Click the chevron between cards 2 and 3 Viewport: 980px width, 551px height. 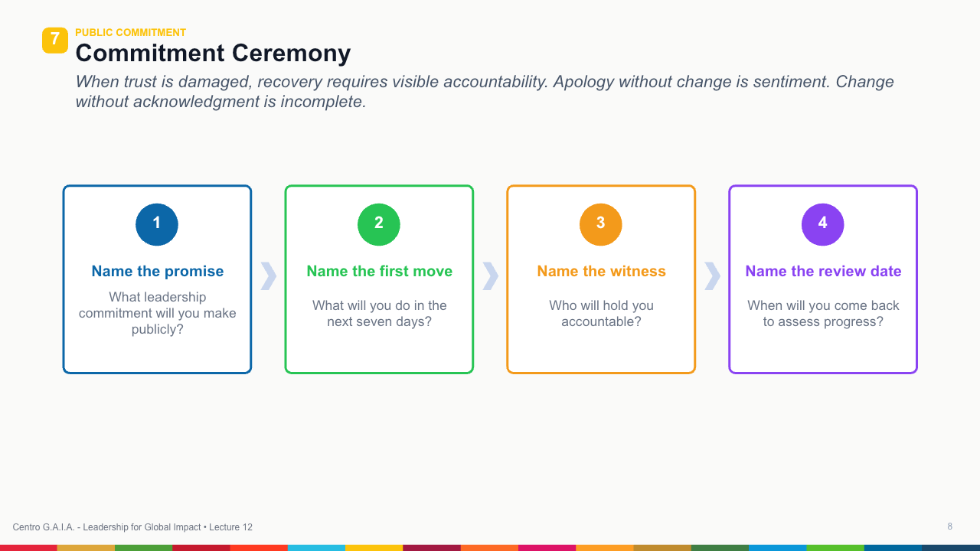point(490,275)
